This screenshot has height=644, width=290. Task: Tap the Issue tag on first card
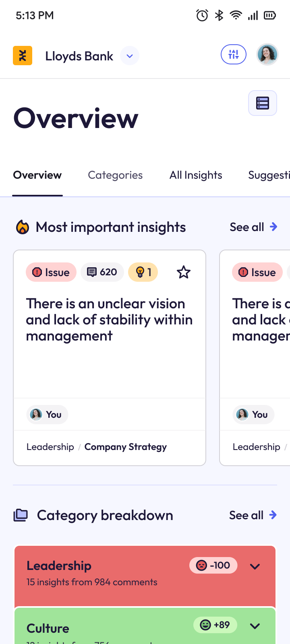tap(51, 272)
